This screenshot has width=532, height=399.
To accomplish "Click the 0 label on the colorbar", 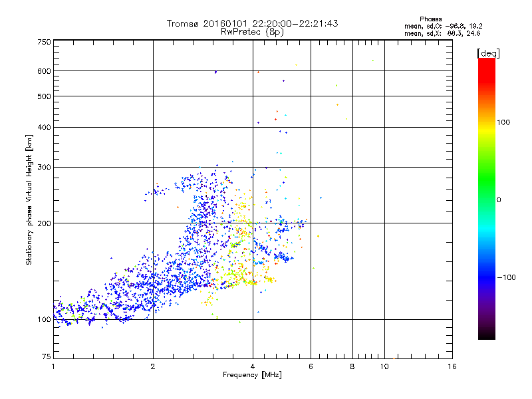I will point(499,200).
